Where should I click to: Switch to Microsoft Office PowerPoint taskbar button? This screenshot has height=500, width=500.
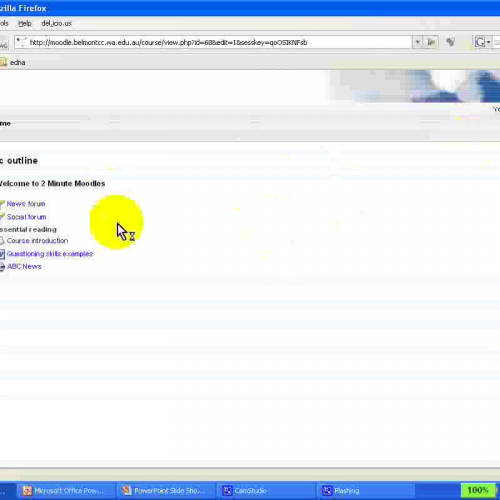65,491
